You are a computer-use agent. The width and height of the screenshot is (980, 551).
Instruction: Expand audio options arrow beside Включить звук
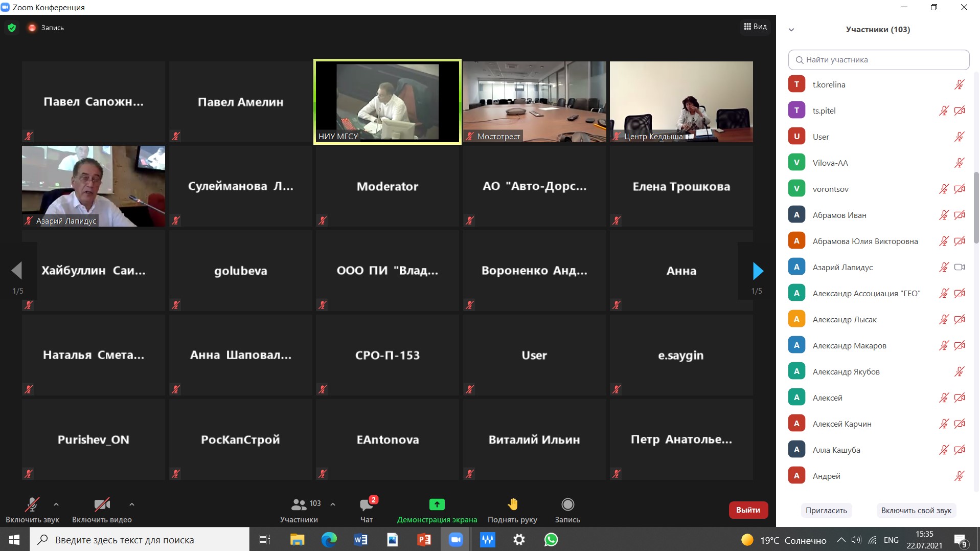56,504
